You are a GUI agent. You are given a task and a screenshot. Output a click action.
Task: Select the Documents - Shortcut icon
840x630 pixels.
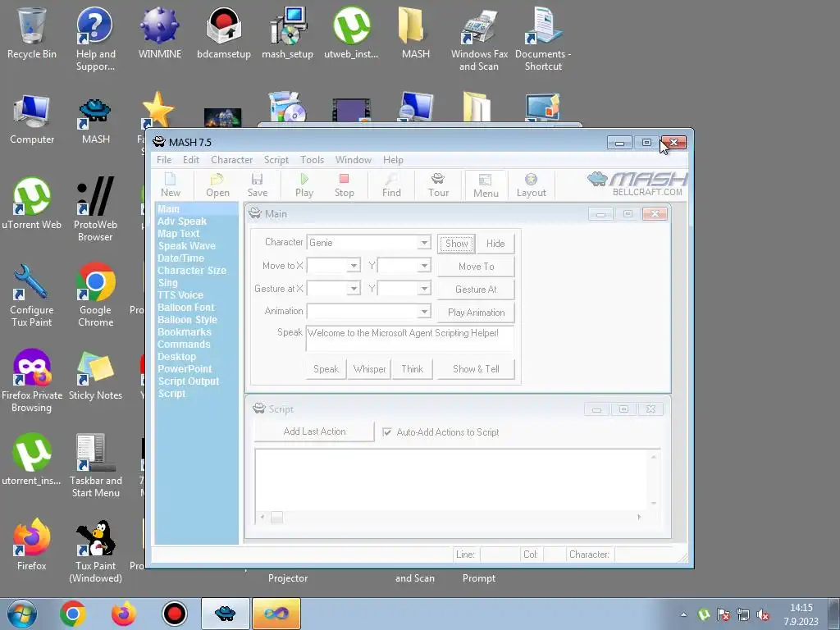(x=543, y=39)
